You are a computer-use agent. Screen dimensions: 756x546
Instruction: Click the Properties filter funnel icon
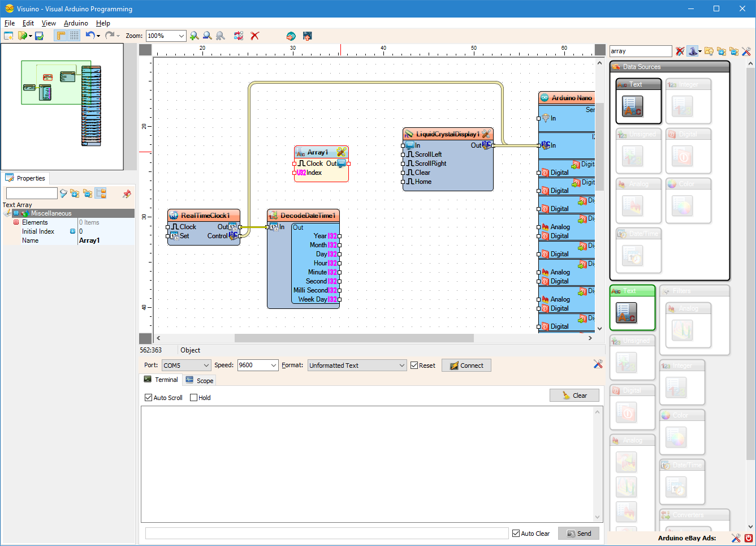(64, 194)
